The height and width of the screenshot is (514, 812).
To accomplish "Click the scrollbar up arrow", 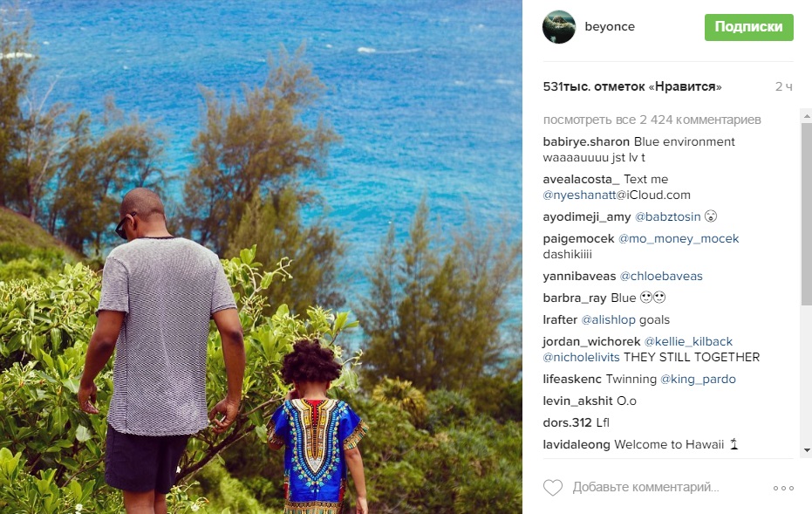I will tap(806, 118).
